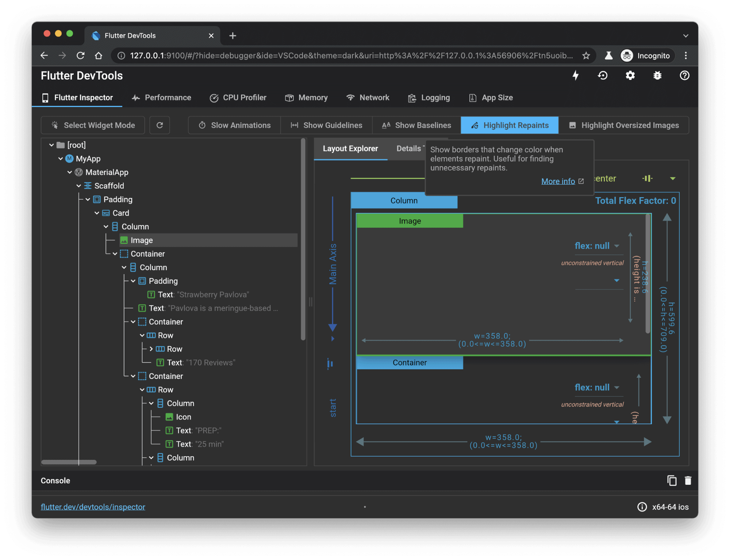Image resolution: width=730 pixels, height=560 pixels.
Task: Collapse the Scaffold node
Action: pos(79,186)
